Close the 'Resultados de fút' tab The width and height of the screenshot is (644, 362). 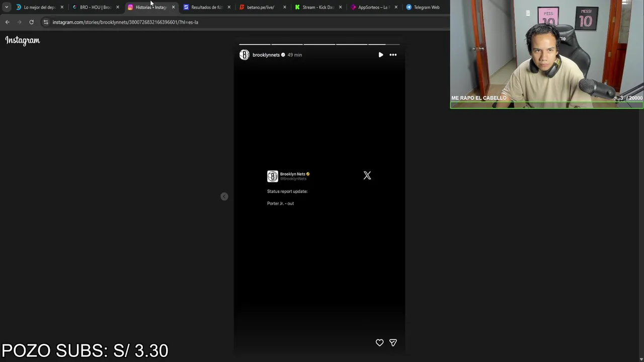[x=229, y=7]
